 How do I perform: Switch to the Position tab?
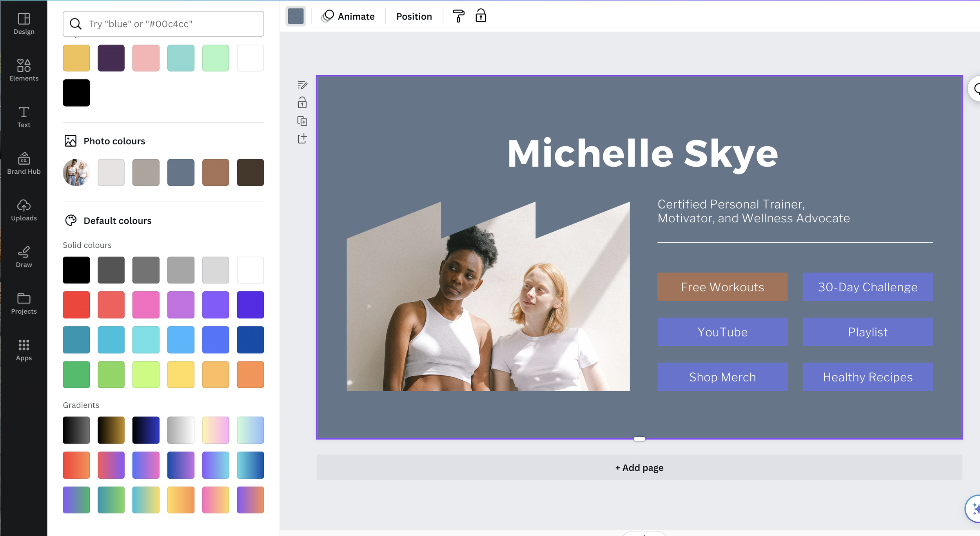click(414, 16)
